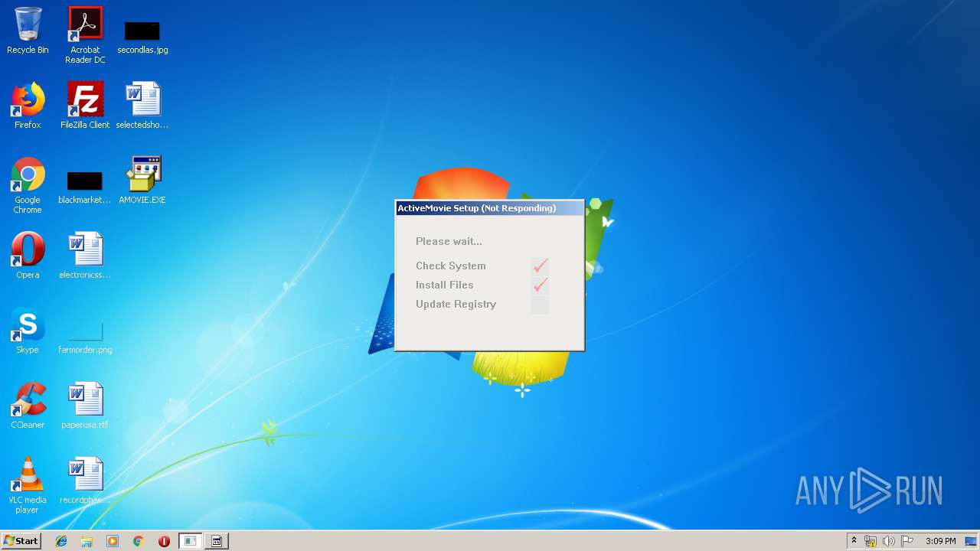Screen dimensions: 980x551
Task: Click the second running program taskbar button
Action: pos(217,541)
